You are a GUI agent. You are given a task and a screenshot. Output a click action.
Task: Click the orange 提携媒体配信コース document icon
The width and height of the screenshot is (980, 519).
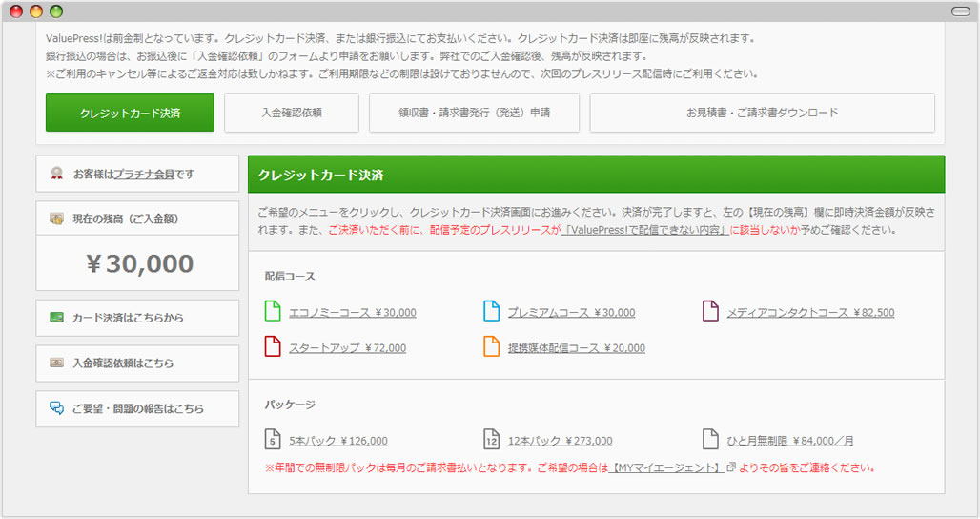tap(491, 347)
